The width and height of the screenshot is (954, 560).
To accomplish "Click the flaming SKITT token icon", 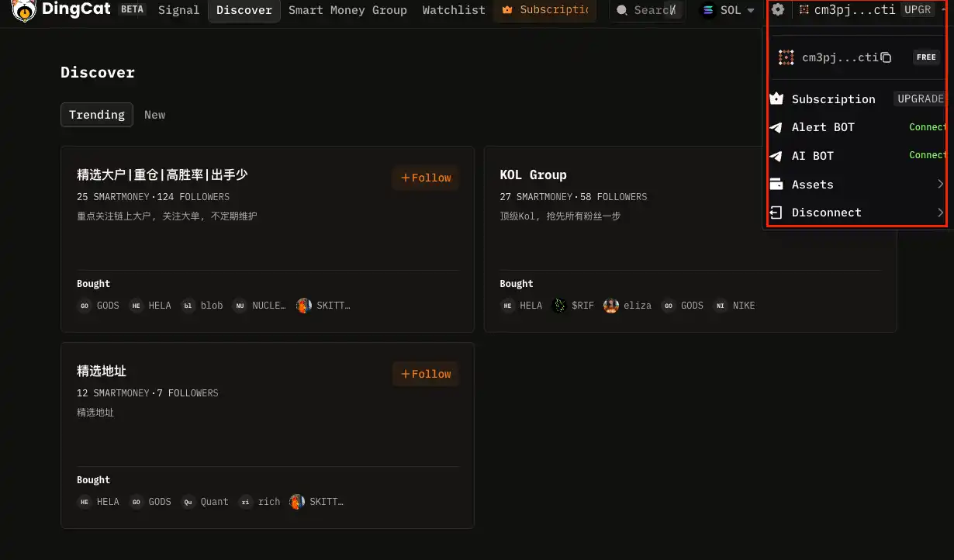I will [x=302, y=305].
